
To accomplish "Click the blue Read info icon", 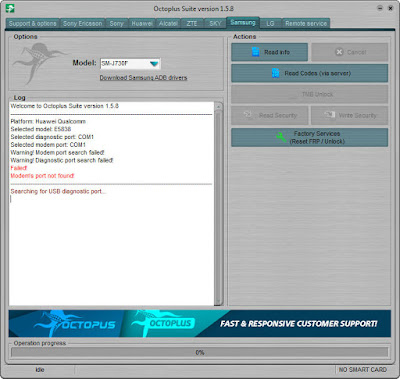I will click(x=256, y=52).
